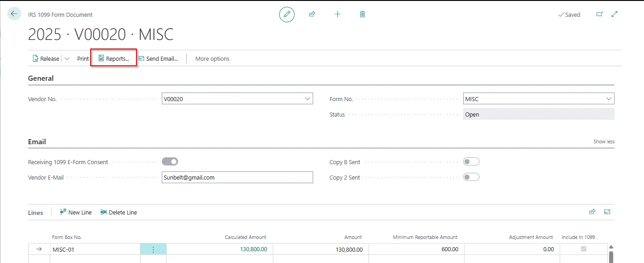Maximize the Lines section icon
The image size is (644, 263).
(x=607, y=212)
